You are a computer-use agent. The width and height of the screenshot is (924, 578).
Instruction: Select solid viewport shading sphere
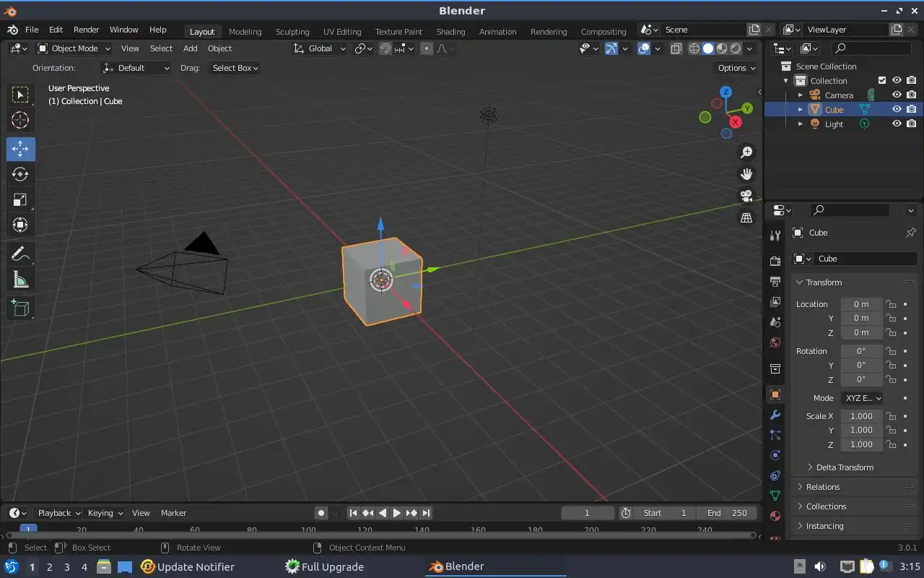[708, 48]
